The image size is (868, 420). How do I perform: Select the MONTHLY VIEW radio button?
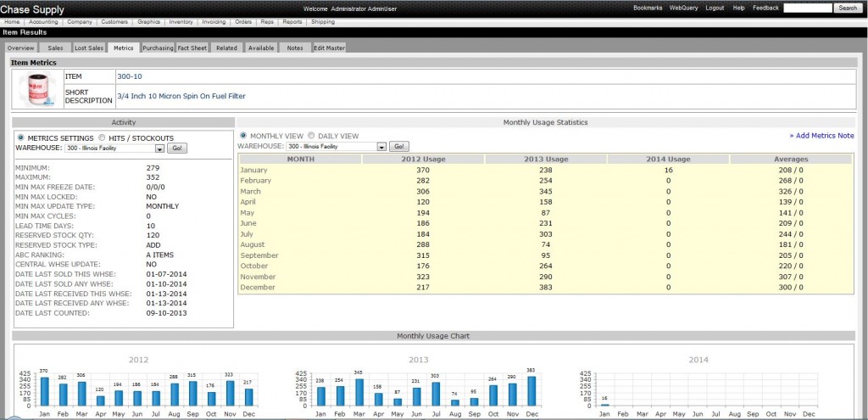243,136
